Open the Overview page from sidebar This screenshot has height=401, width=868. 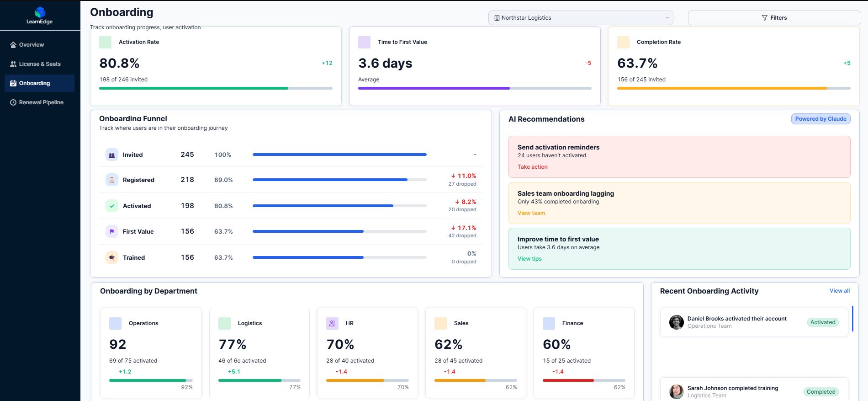coord(39,45)
